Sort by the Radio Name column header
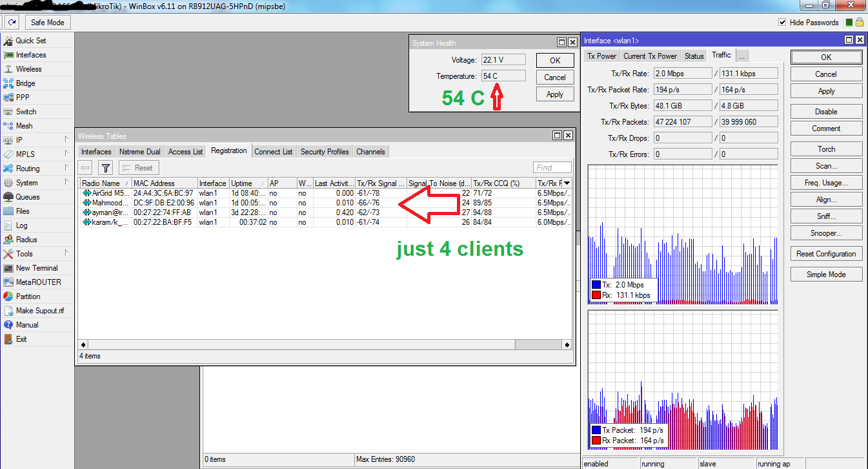Viewport: 868px width, 469px height. 106,183
